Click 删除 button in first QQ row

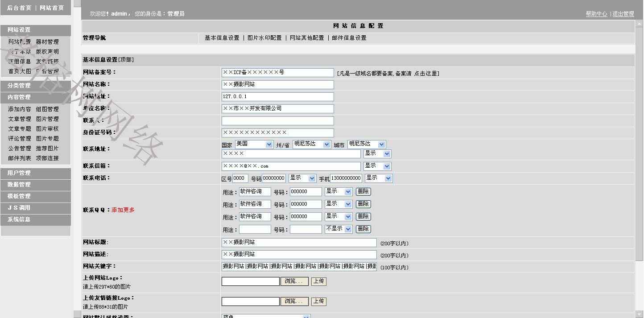[x=363, y=191]
